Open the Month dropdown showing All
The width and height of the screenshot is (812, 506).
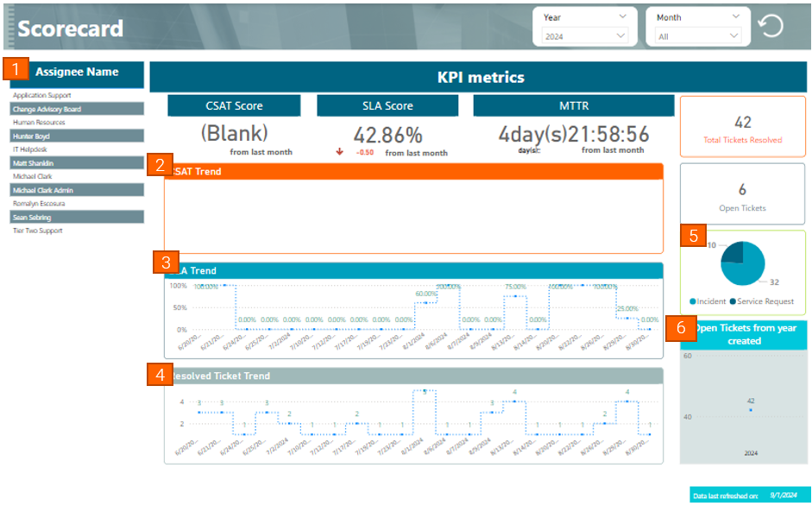click(698, 36)
